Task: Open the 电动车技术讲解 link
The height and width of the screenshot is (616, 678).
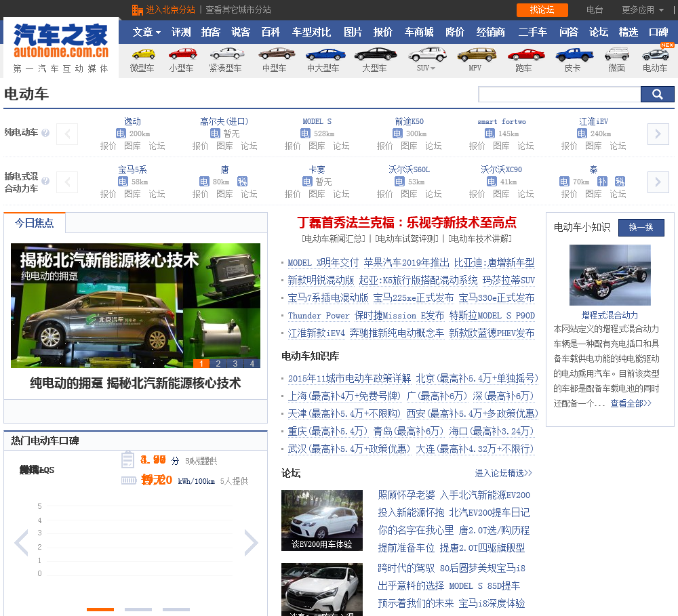Action: tap(480, 239)
